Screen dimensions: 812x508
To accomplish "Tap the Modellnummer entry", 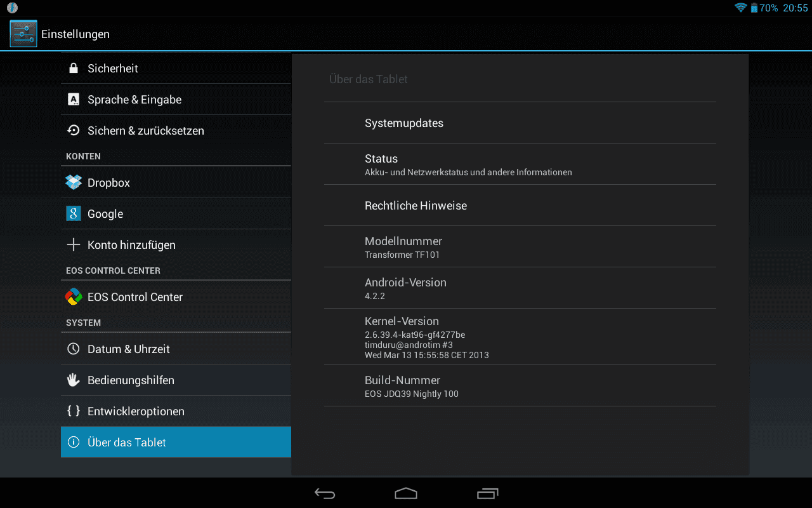I will 520,246.
